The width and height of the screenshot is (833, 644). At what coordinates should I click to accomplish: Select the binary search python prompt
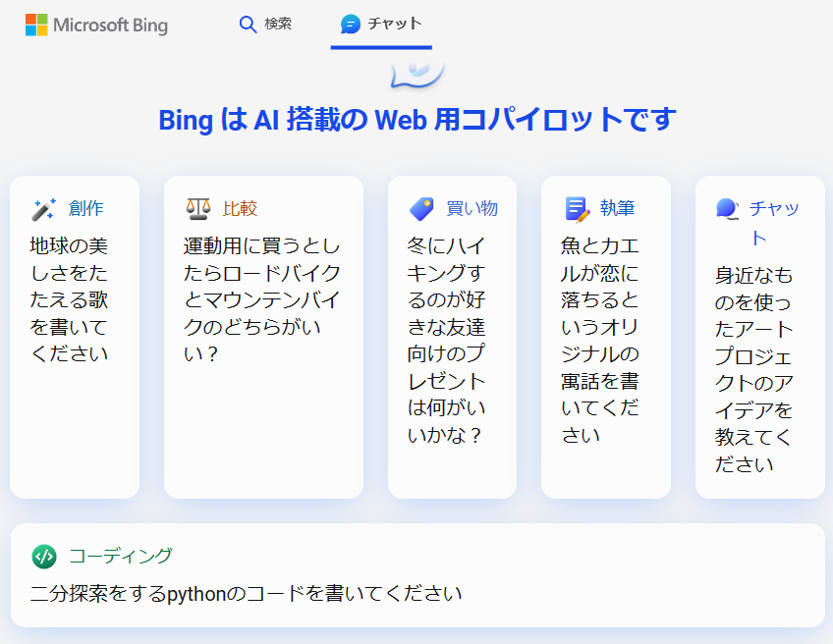(246, 594)
